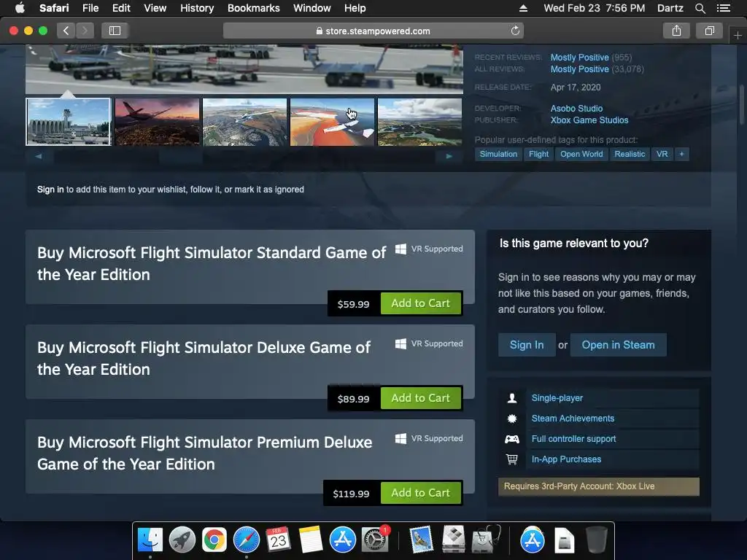This screenshot has height=560, width=747.
Task: Open the Bookmarks menu
Action: click(x=253, y=8)
